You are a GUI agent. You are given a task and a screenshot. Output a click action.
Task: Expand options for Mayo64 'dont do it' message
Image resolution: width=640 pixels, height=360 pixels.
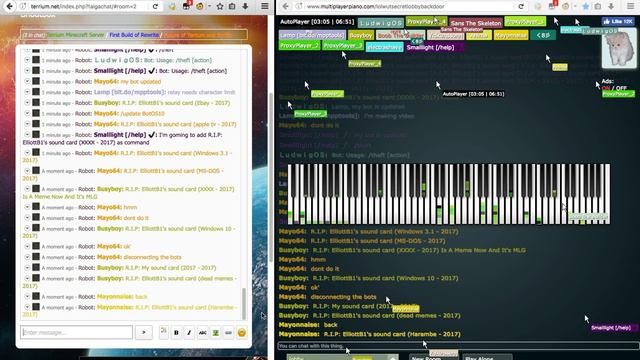point(27,218)
